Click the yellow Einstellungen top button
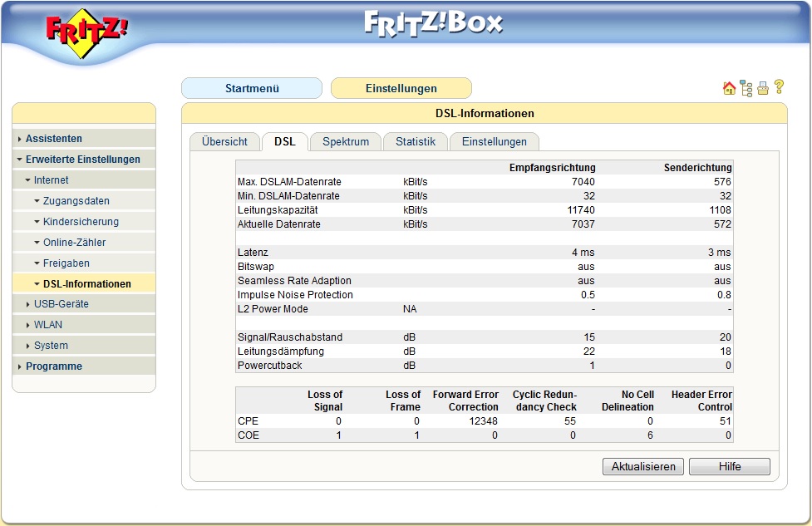Screen dimensions: 812x526 coord(401,88)
